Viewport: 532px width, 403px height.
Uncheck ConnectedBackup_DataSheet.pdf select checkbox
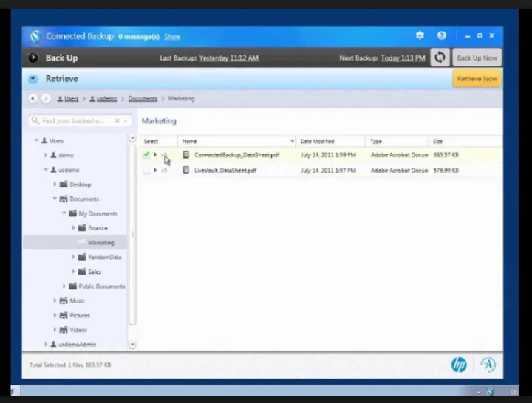click(x=146, y=154)
